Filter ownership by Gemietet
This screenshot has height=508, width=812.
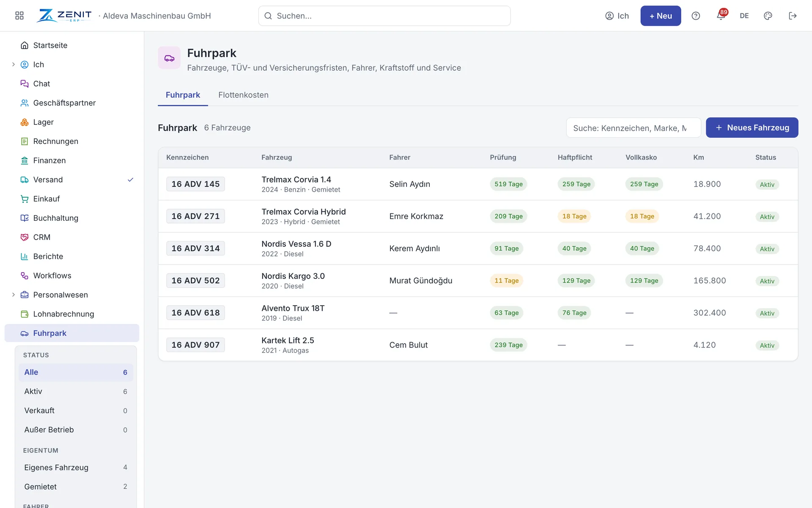76,486
